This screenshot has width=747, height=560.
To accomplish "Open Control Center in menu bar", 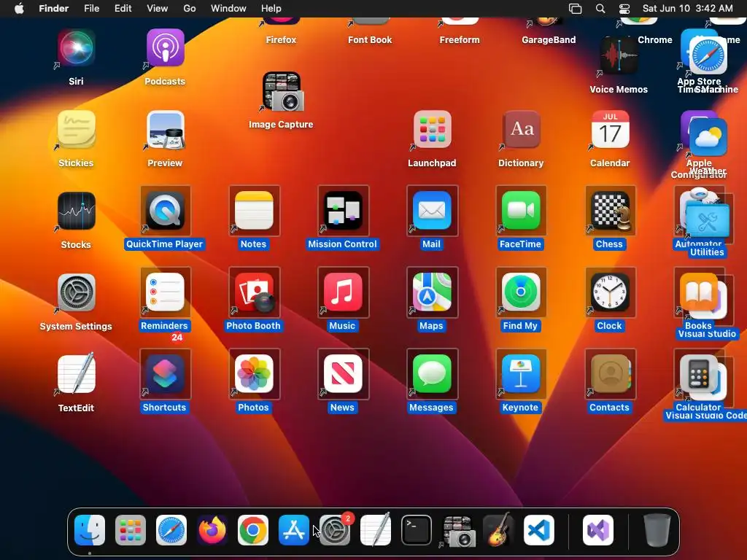I will [x=624, y=9].
